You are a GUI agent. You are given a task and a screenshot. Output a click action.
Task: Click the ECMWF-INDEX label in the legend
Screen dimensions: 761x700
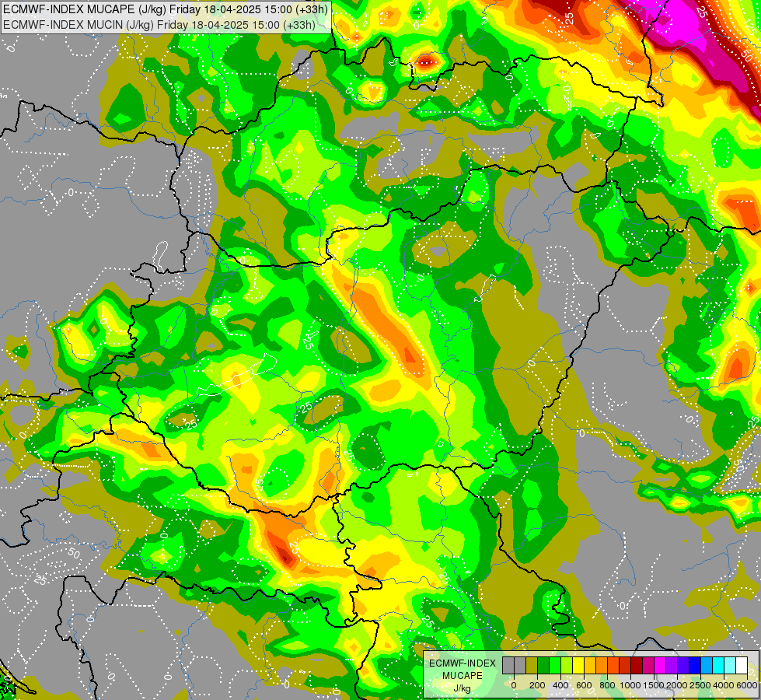pos(463,663)
